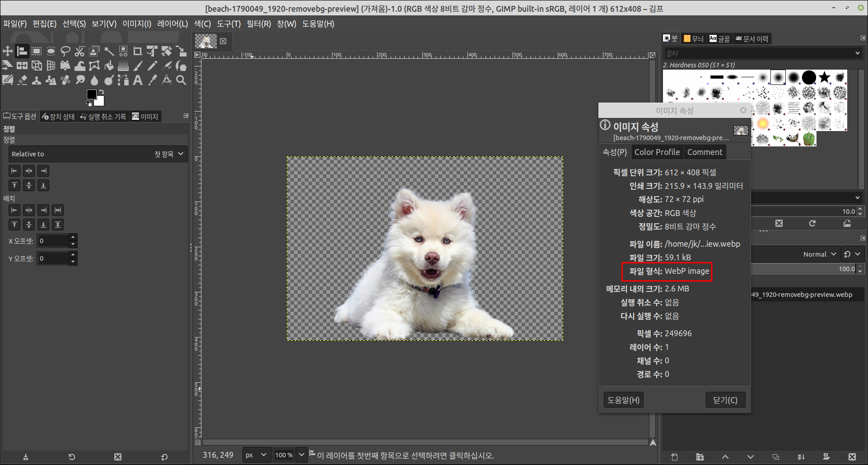
Task: Switch to the Comment tab
Action: coord(705,152)
